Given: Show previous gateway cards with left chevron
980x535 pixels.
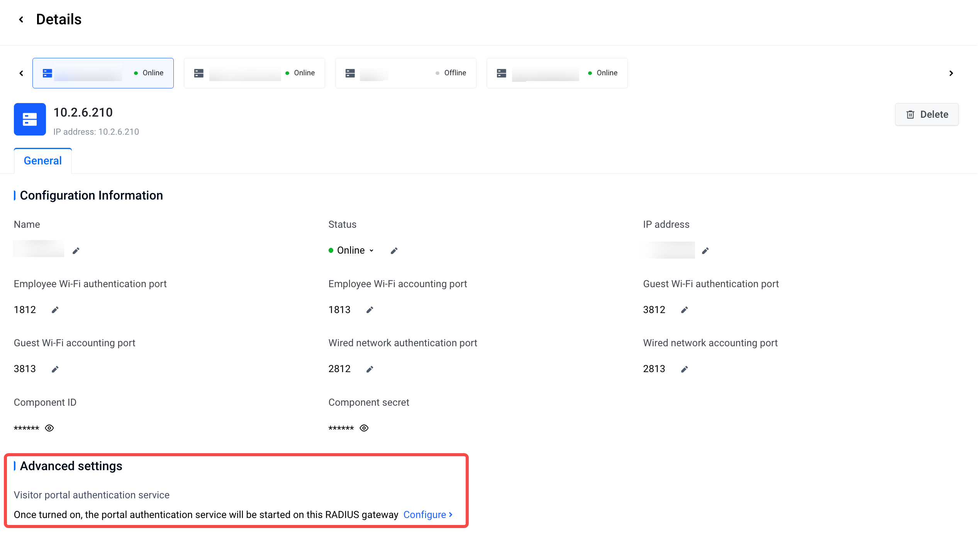Looking at the screenshot, I should 21,73.
